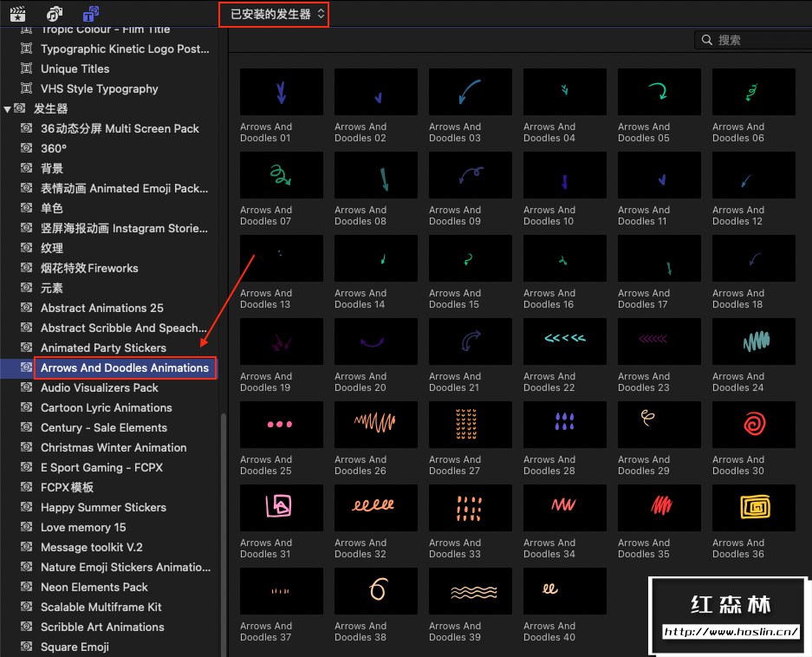Select Arrows And Doodles 31 thumbnail

click(x=281, y=508)
